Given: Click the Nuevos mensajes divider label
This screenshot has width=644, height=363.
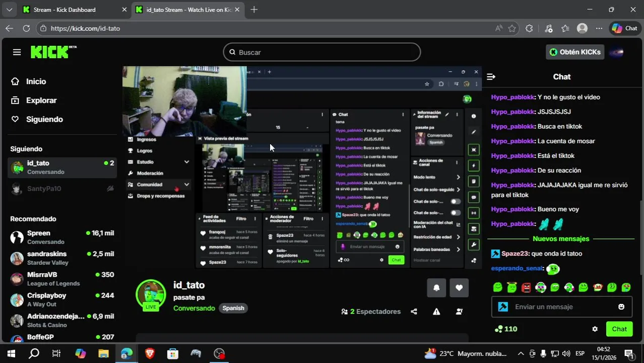Looking at the screenshot, I should pyautogui.click(x=561, y=238).
